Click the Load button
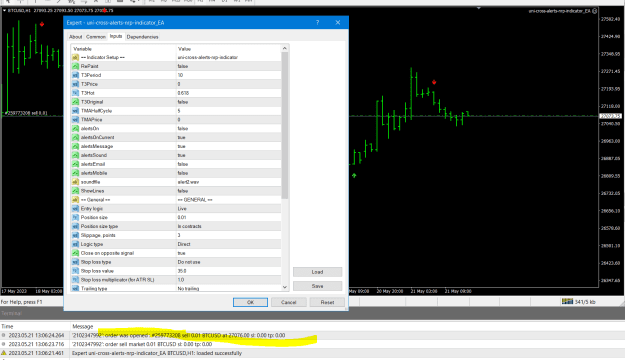625x360 pixels. point(317,272)
